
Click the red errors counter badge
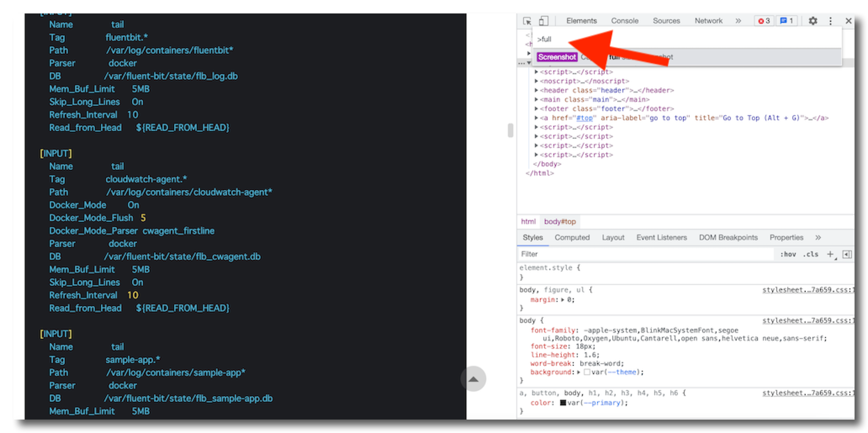pyautogui.click(x=764, y=21)
